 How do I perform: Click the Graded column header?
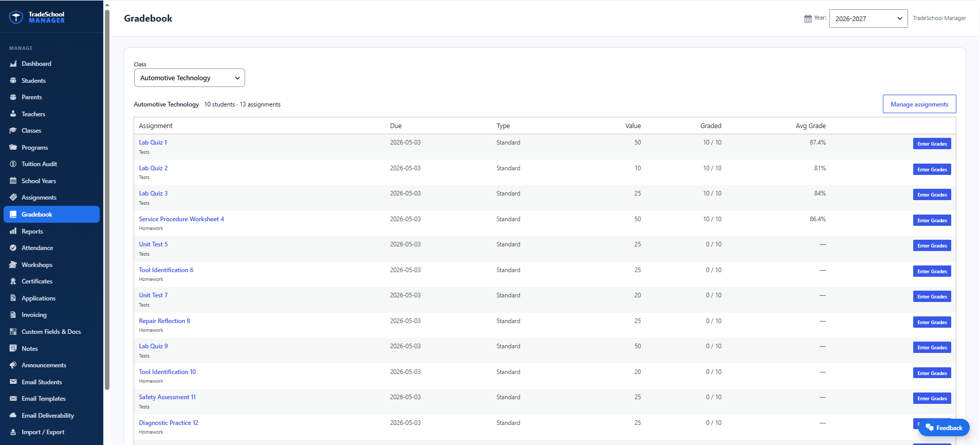pyautogui.click(x=711, y=126)
